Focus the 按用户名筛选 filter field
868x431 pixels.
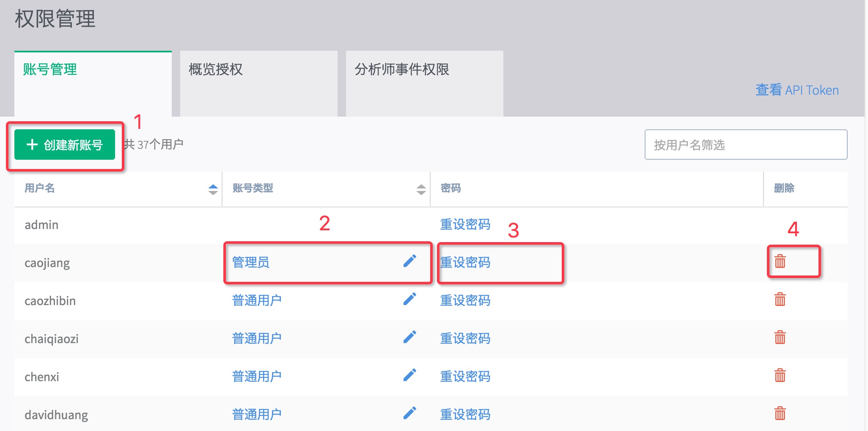tap(746, 145)
